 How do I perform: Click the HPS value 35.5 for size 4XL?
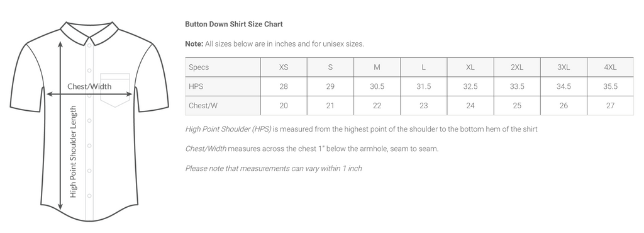610,86
